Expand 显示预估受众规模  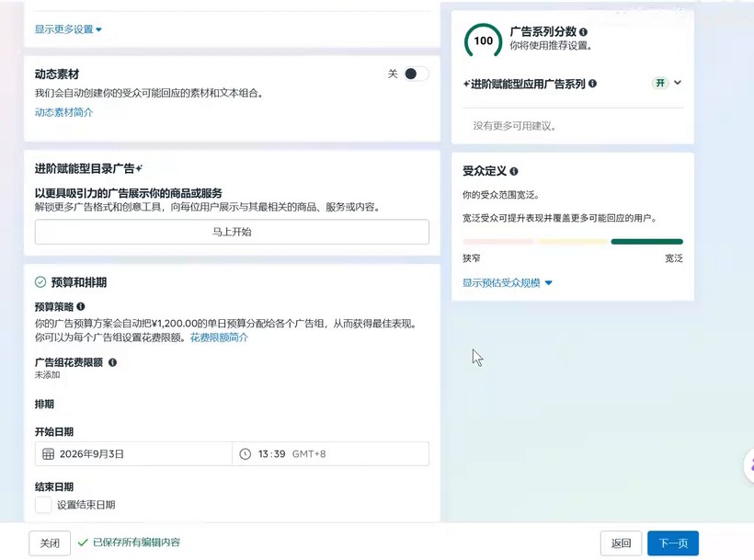click(x=508, y=282)
